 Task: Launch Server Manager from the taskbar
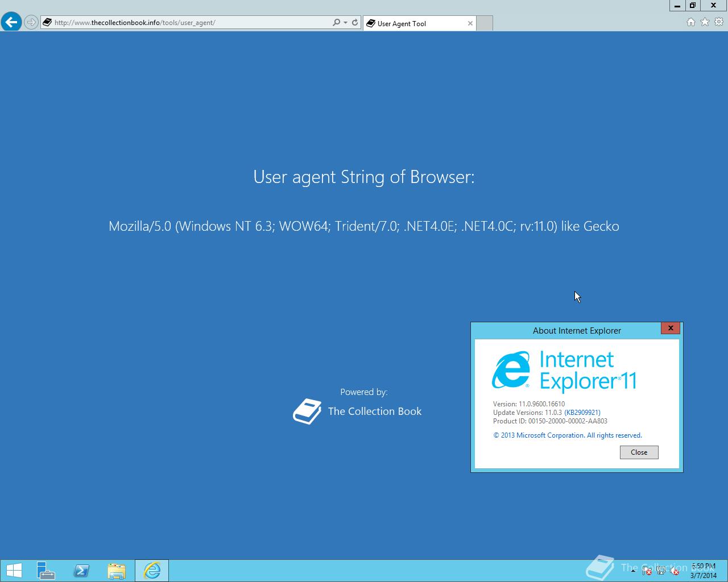click(46, 571)
